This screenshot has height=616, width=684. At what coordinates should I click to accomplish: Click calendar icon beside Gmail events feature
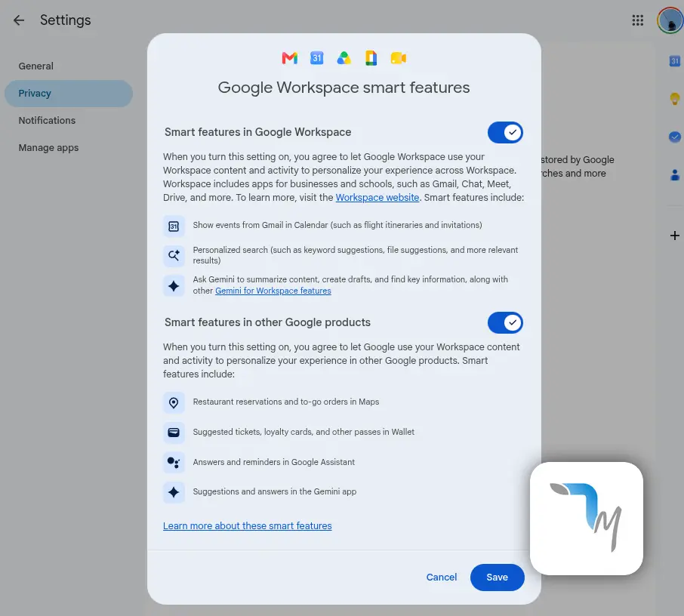(x=174, y=226)
